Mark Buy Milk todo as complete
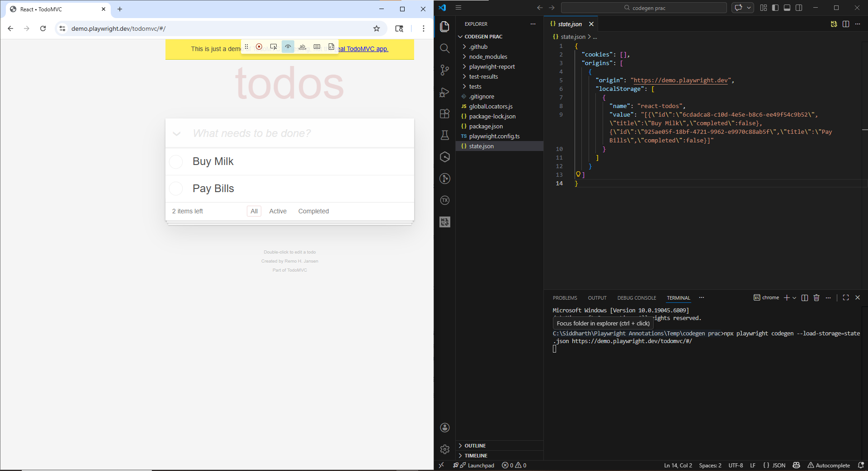The width and height of the screenshot is (868, 471). pos(176,161)
